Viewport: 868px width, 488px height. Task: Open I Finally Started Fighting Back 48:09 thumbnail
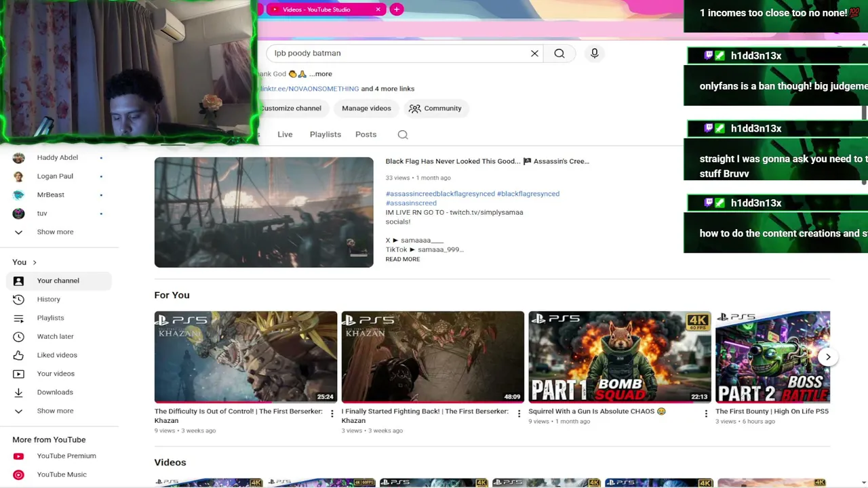pyautogui.click(x=433, y=357)
